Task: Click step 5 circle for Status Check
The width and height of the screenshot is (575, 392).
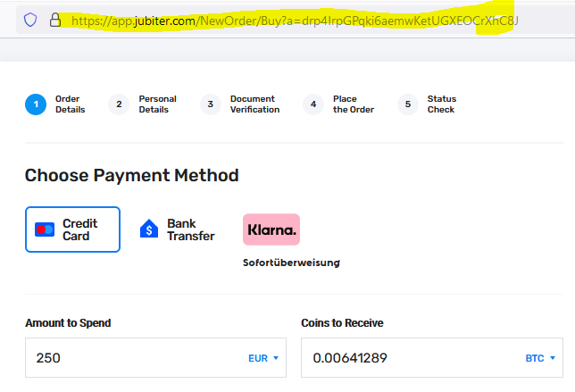Action: pos(408,104)
